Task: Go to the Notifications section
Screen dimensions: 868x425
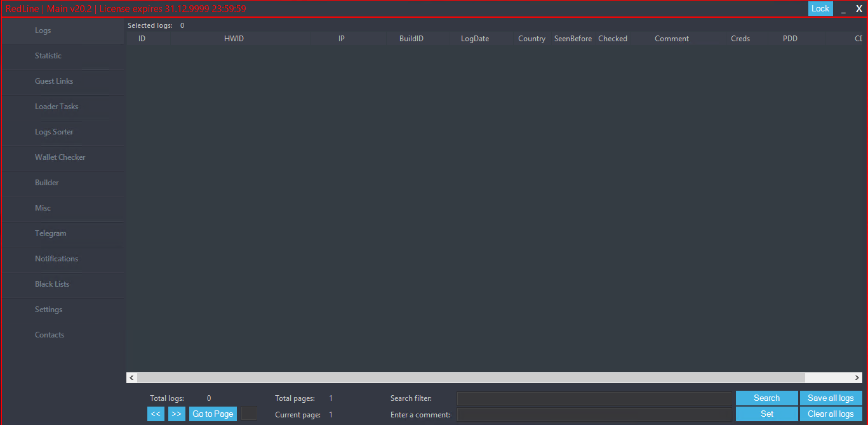Action: point(57,259)
